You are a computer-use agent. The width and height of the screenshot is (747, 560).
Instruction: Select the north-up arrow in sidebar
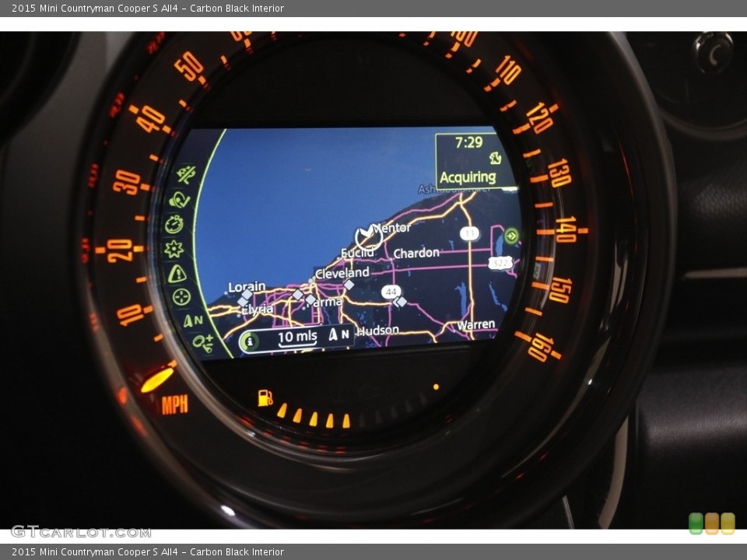[193, 320]
